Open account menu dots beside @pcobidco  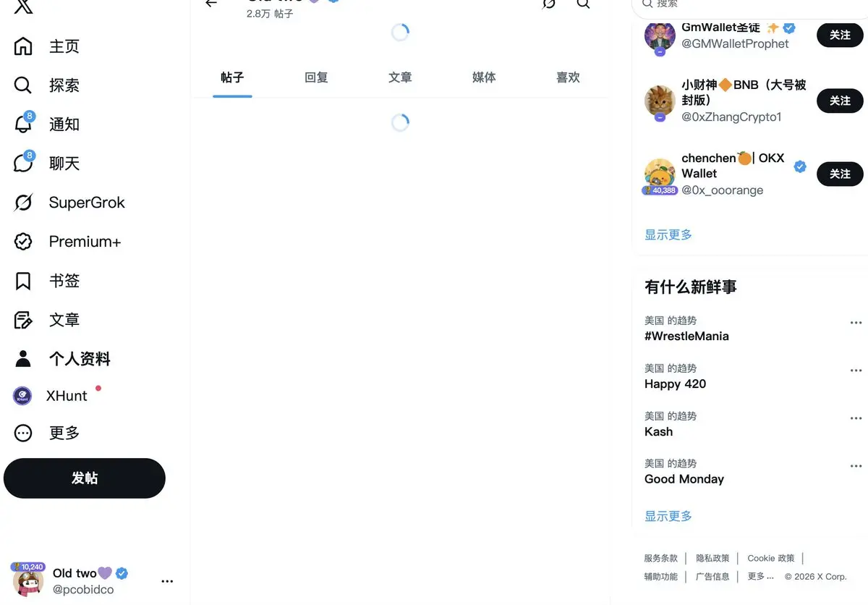[x=167, y=581]
